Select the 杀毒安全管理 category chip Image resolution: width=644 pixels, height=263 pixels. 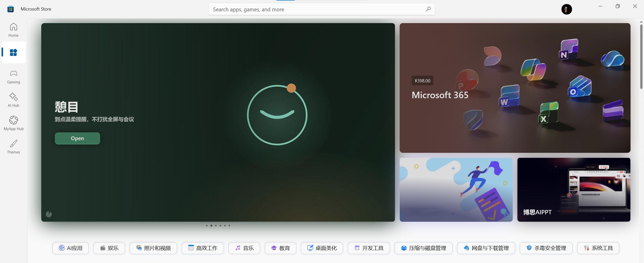(x=546, y=248)
